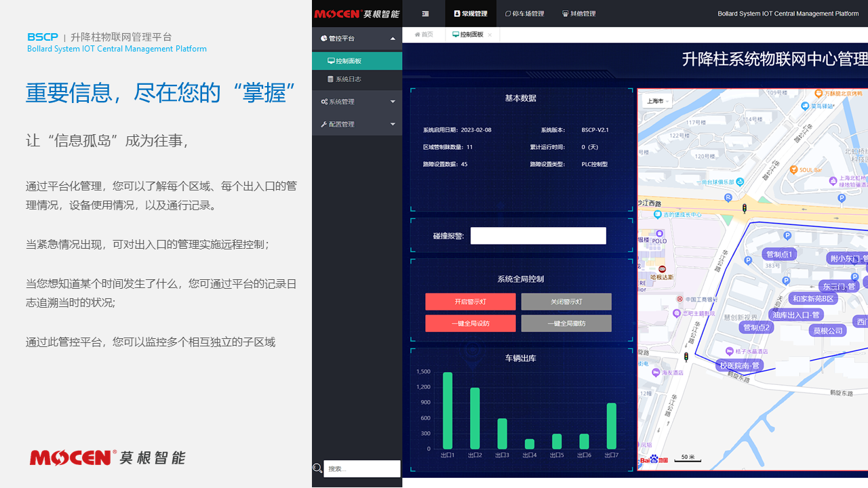Open 系统日志 in the sidebar
This screenshot has height=488, width=868.
point(348,79)
